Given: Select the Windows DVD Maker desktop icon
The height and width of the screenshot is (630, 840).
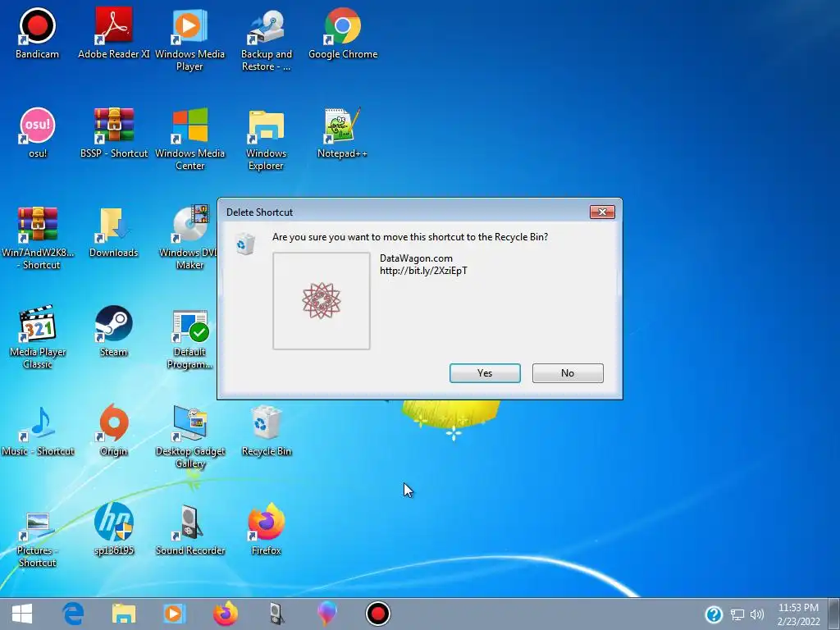Looking at the screenshot, I should point(188,239).
